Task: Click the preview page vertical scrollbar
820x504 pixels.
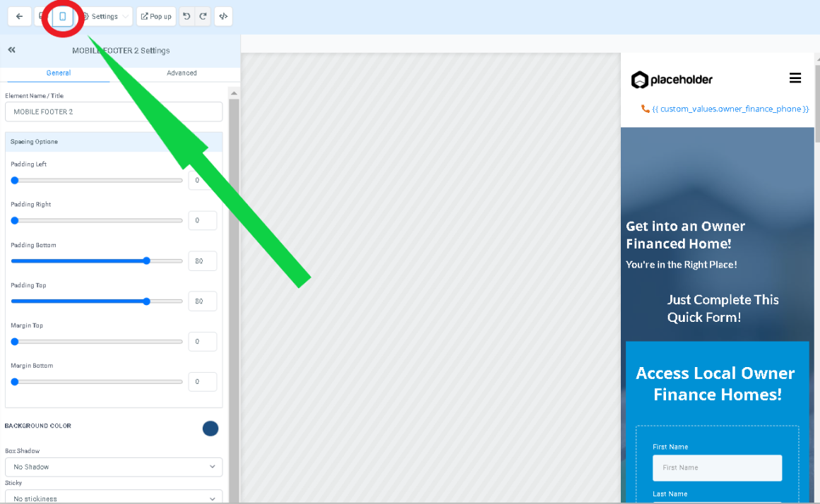Action: pos(817,102)
